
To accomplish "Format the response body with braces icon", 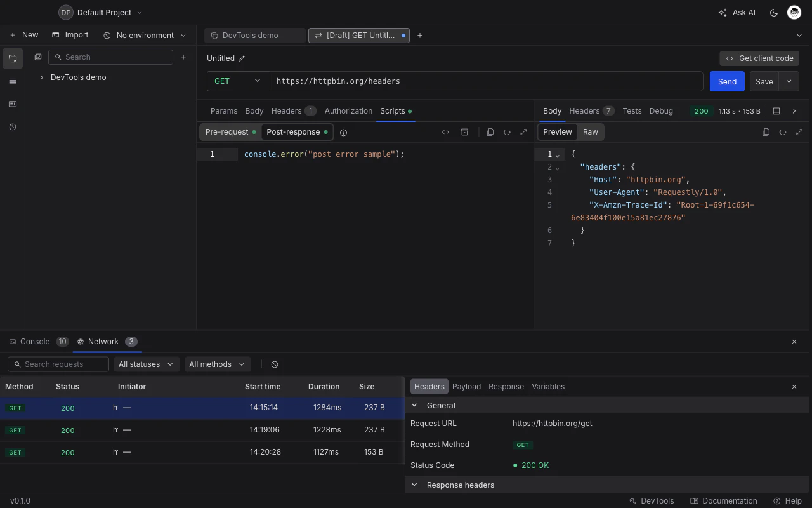I will (783, 132).
